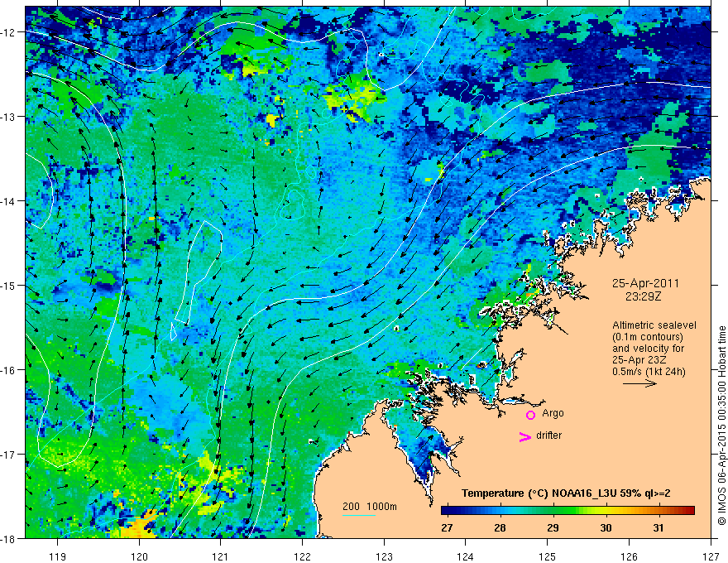The height and width of the screenshot is (563, 728).
Task: Click the latitude axis label '-18'
Action: point(7,538)
